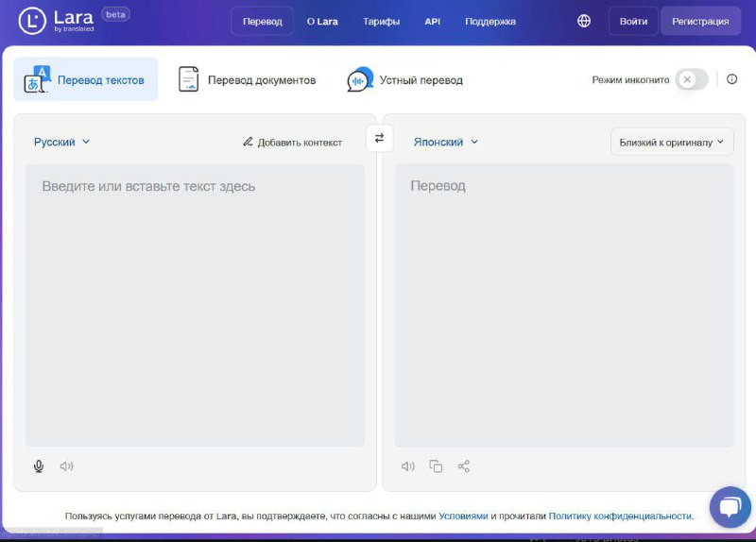Image resolution: width=756 pixels, height=542 pixels.
Task: Open the Японский target language dropdown
Action: (x=446, y=142)
